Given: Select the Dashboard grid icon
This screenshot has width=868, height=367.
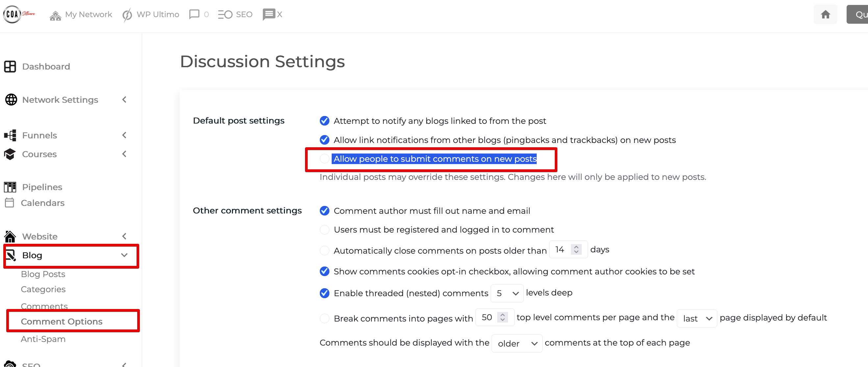Looking at the screenshot, I should [x=11, y=66].
